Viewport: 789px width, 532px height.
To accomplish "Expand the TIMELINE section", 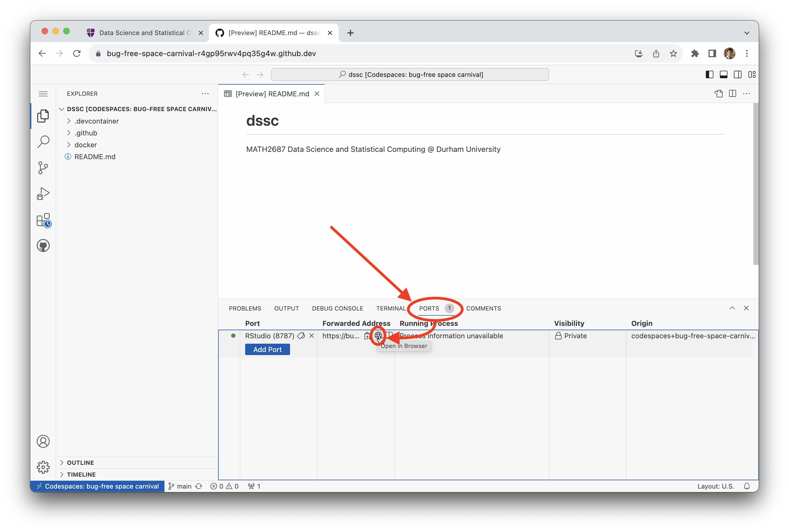I will [x=81, y=474].
